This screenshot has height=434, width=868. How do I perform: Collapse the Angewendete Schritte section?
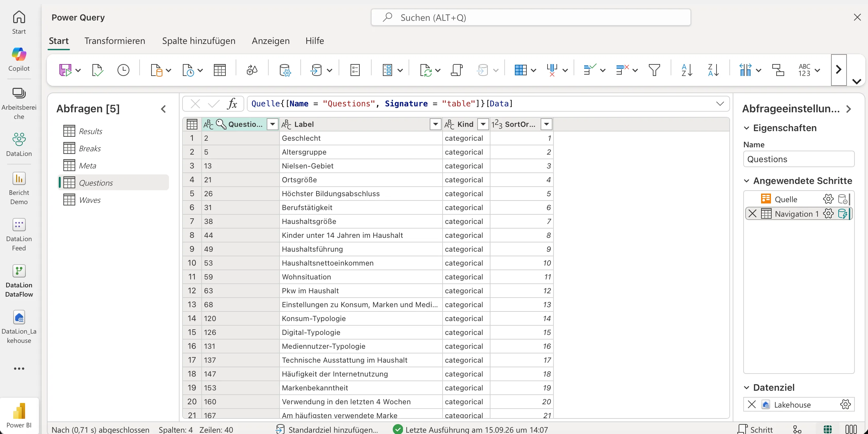click(x=746, y=181)
